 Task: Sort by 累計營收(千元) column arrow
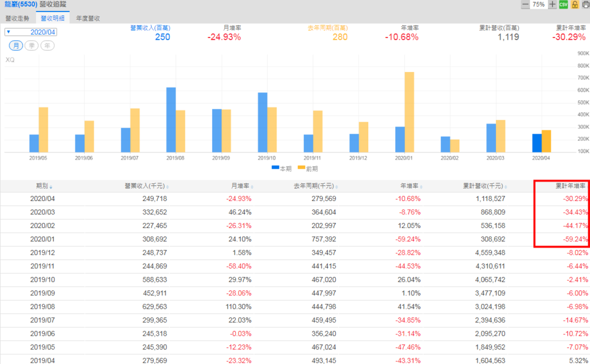coord(506,187)
